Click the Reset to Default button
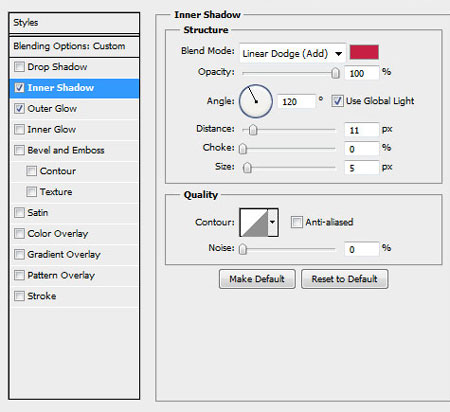The image size is (450, 412). (345, 279)
